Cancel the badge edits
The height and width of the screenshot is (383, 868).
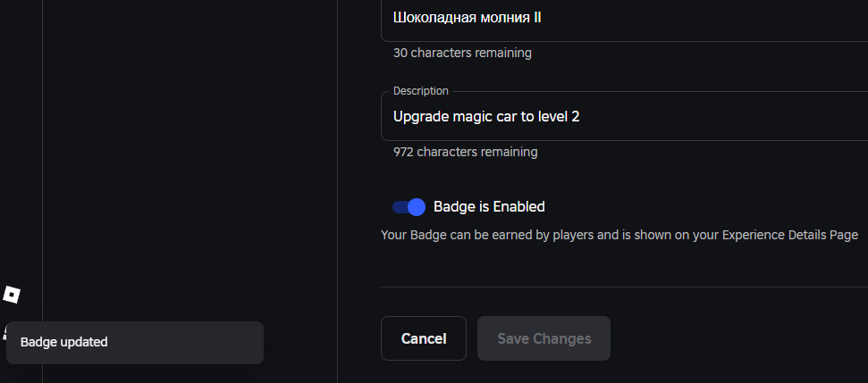[x=424, y=338]
